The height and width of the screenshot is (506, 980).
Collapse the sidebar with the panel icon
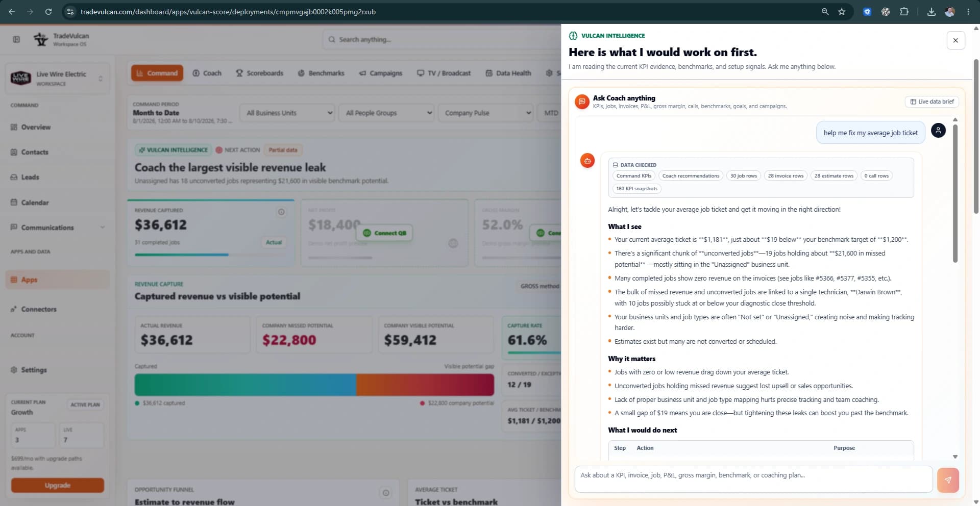(16, 39)
